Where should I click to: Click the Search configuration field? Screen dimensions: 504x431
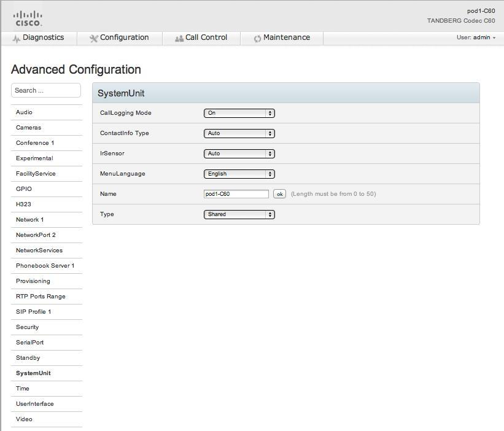point(46,90)
